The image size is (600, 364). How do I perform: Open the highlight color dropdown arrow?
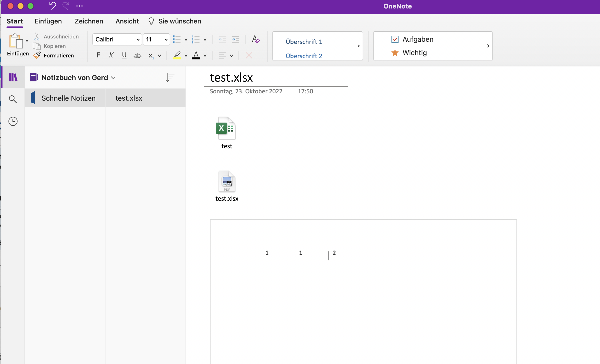(x=186, y=55)
